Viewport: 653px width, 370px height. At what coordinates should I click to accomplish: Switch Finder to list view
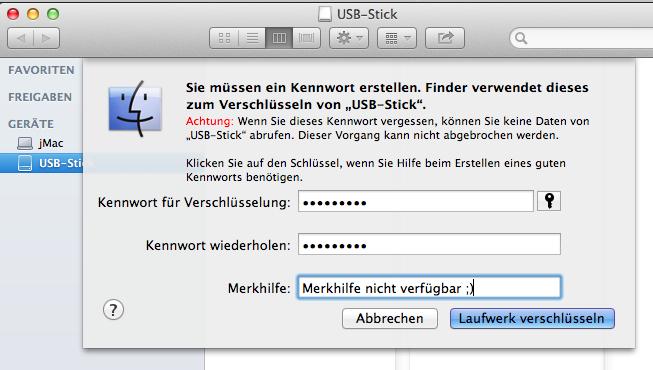point(252,38)
